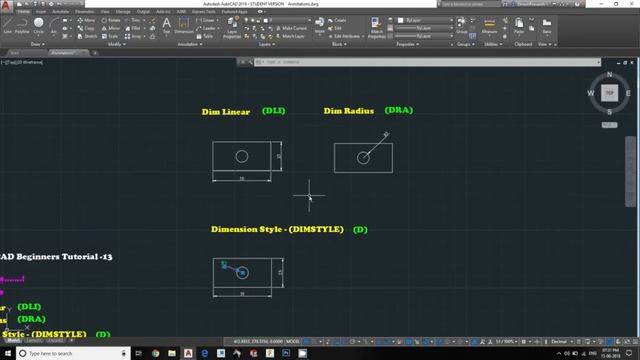Expand the Block panel
Image resolution: width=640 pixels, height=360 pixels.
339,44
